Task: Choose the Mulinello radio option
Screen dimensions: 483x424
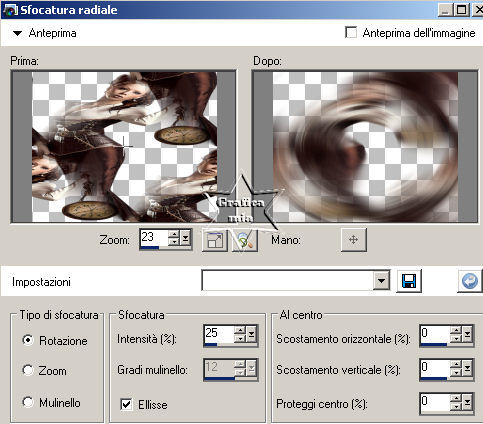Action: (x=28, y=402)
